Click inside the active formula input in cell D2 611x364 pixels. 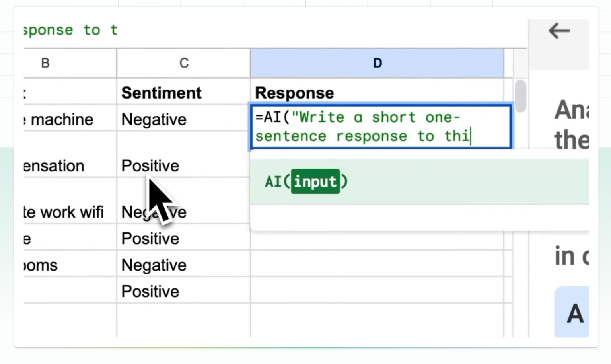(380, 127)
